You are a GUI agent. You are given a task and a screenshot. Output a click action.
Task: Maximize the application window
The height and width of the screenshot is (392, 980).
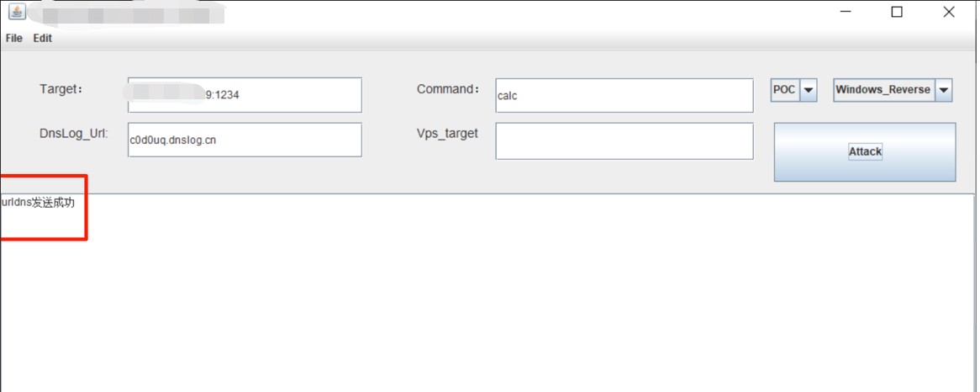[897, 12]
